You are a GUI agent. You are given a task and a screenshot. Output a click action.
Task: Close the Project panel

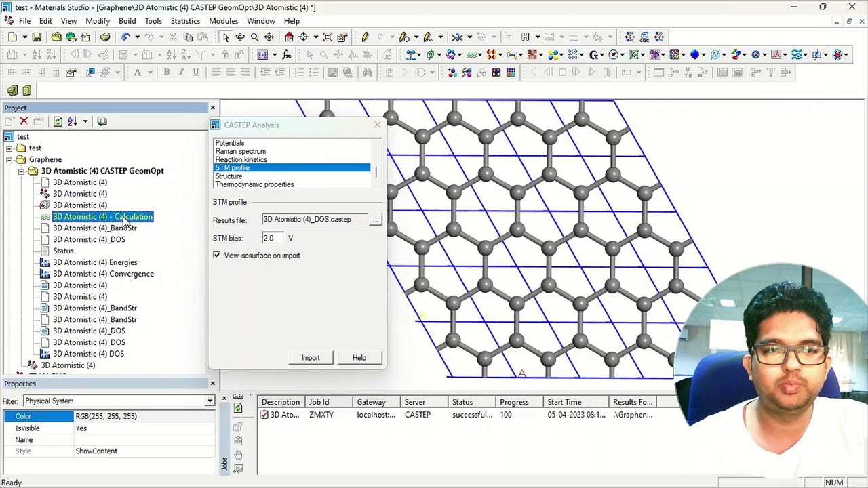[x=212, y=108]
